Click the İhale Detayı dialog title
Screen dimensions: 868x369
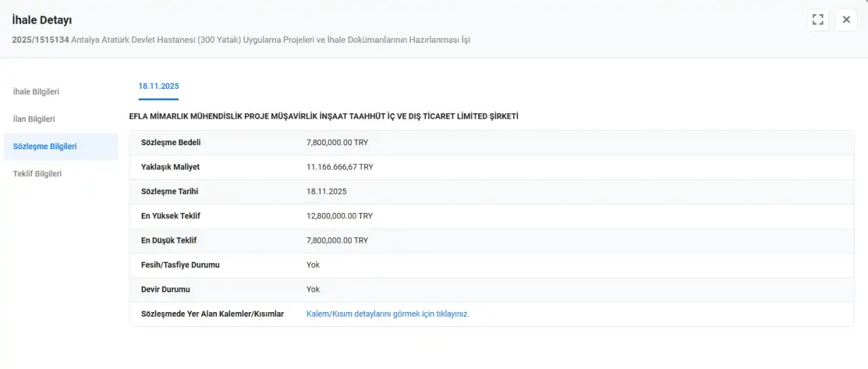[x=42, y=20]
